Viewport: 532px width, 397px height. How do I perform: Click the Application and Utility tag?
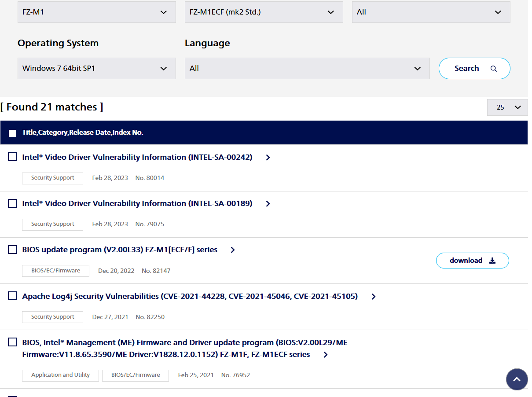click(x=60, y=375)
